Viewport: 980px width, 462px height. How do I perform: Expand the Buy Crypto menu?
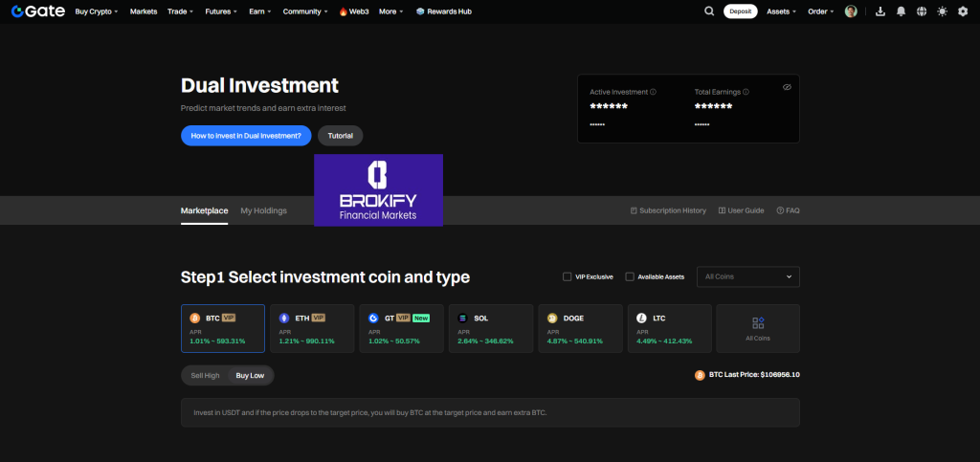click(96, 11)
